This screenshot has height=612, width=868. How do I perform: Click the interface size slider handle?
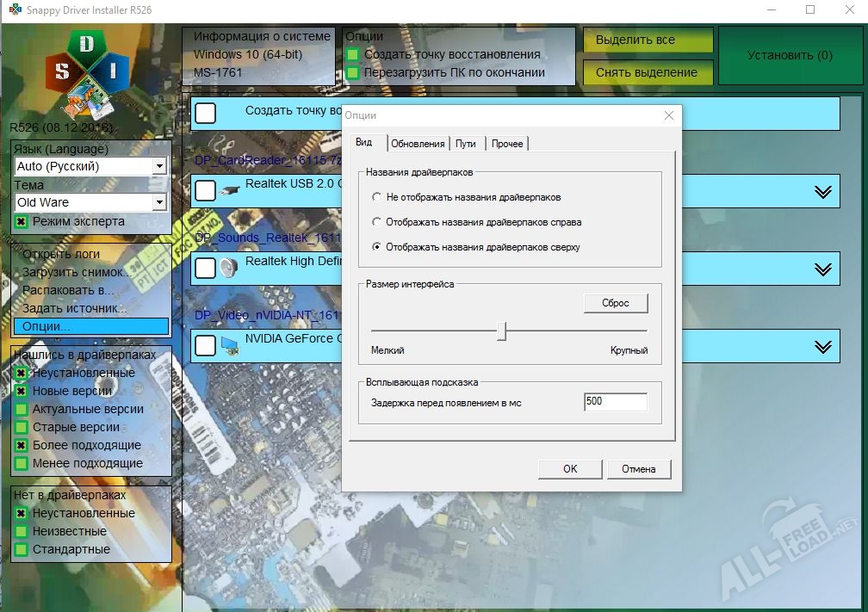tap(501, 331)
